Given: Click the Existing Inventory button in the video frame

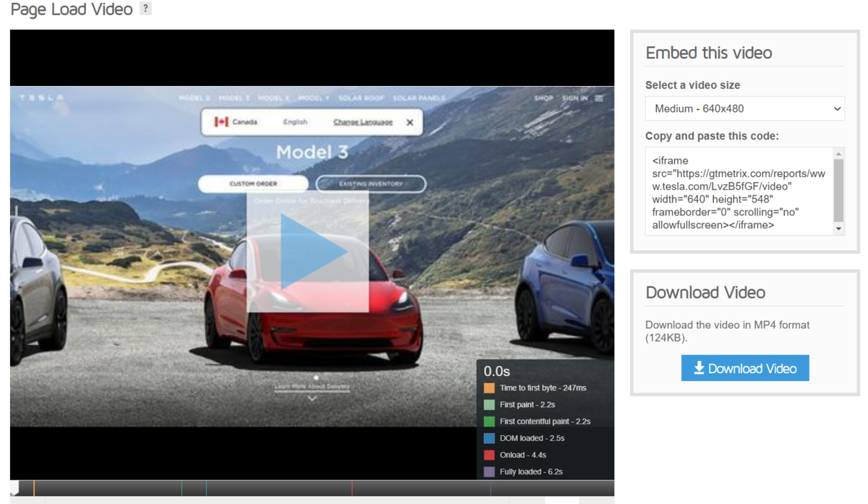Looking at the screenshot, I should pos(371,184).
